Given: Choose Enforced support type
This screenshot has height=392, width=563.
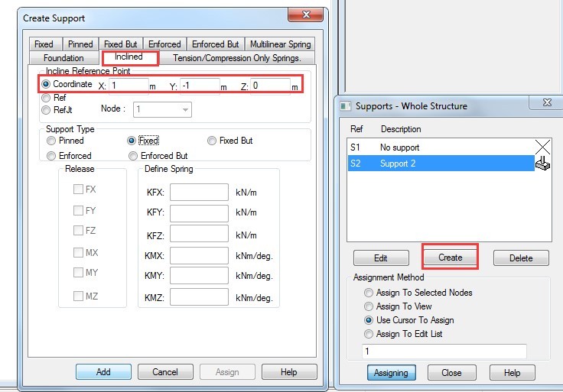Looking at the screenshot, I should [70, 156].
